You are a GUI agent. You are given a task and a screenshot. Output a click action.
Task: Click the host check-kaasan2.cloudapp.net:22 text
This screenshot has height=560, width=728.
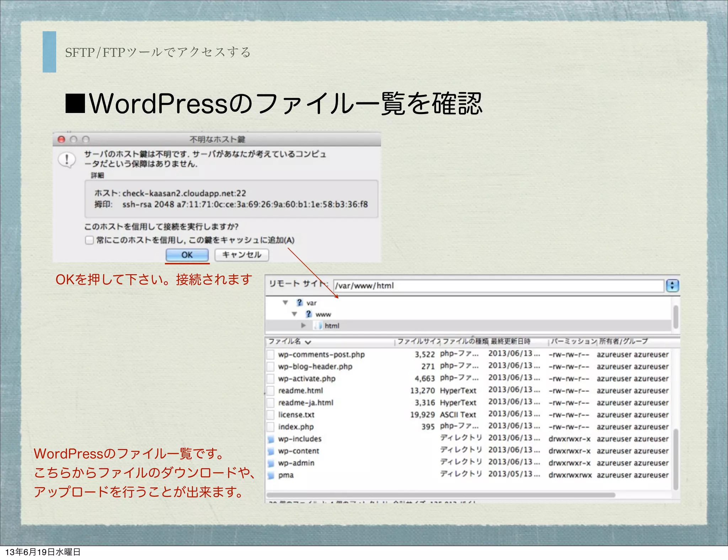pyautogui.click(x=184, y=193)
